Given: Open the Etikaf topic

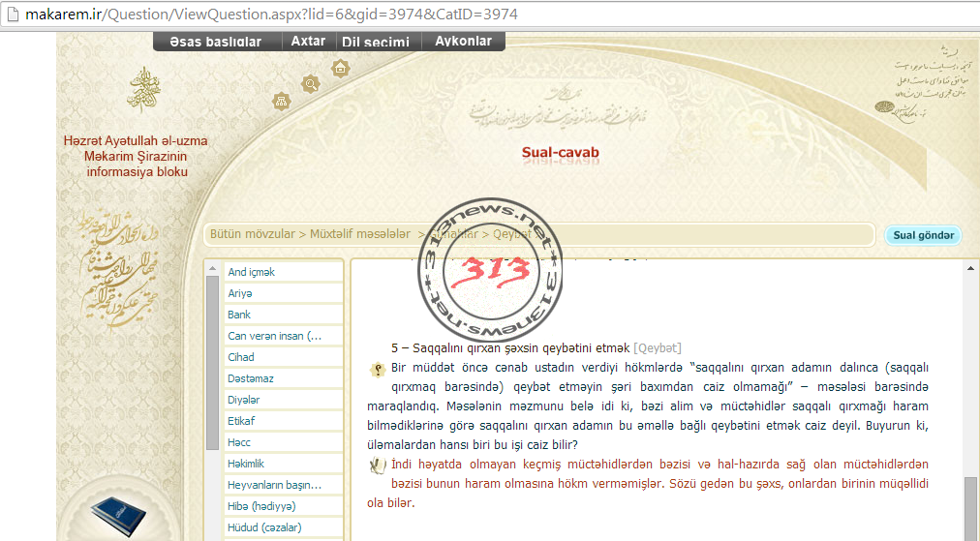Looking at the screenshot, I should click(x=284, y=420).
